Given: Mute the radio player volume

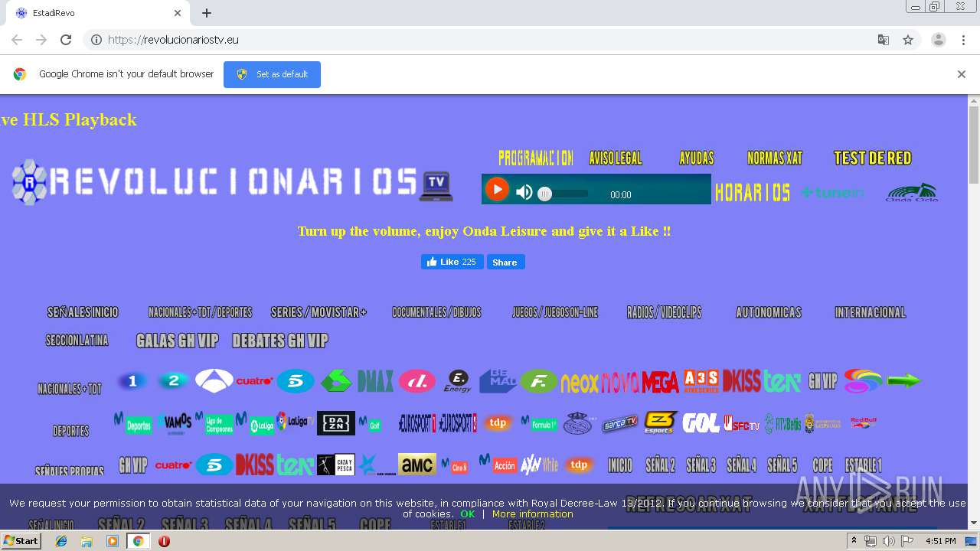Looking at the screenshot, I should pyautogui.click(x=524, y=192).
